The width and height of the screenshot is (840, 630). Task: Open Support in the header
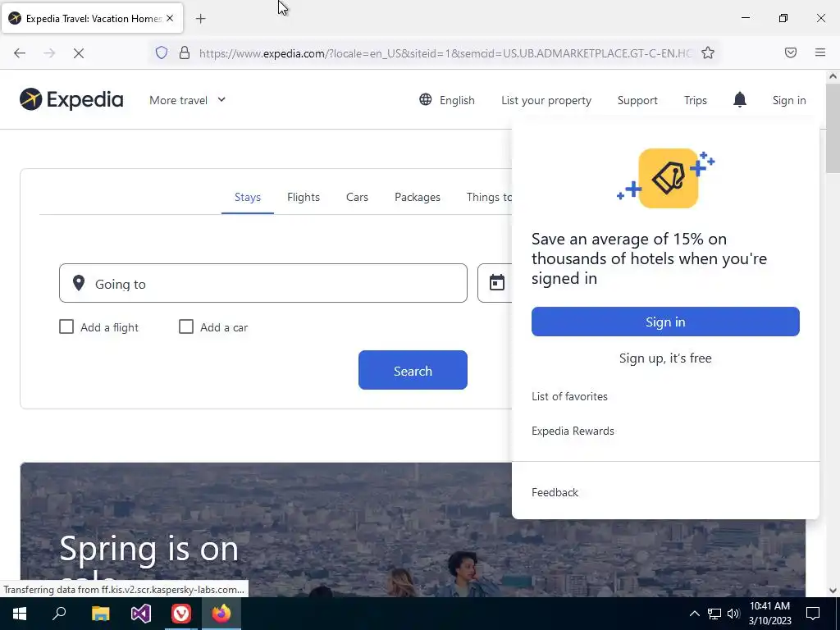[637, 100]
